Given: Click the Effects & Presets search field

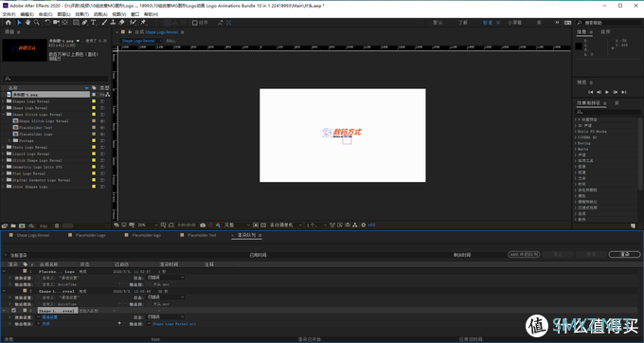Looking at the screenshot, I should click(x=608, y=112).
